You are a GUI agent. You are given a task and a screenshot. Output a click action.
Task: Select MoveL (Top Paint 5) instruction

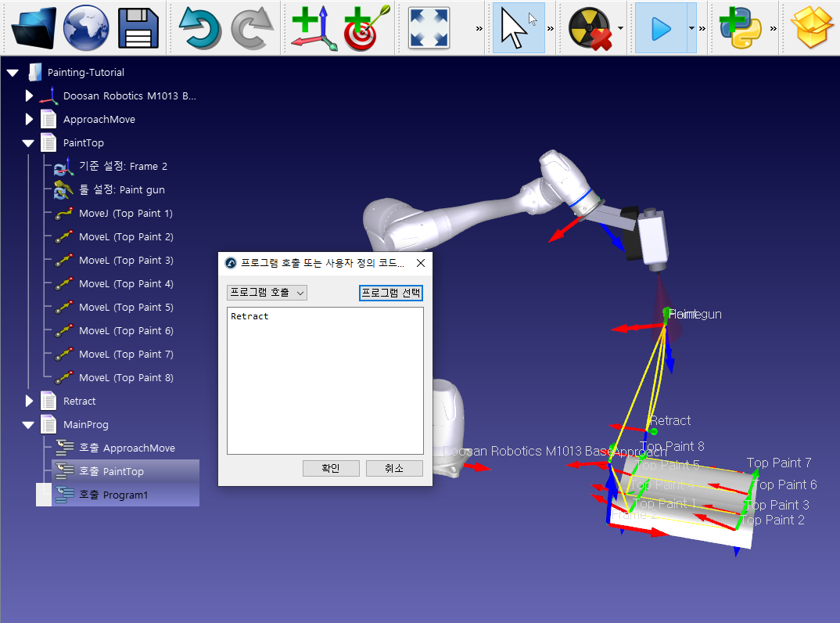[x=125, y=308]
